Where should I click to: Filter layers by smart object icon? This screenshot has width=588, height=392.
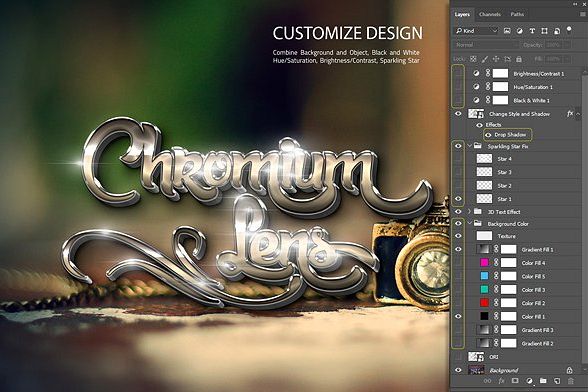pyautogui.click(x=557, y=31)
